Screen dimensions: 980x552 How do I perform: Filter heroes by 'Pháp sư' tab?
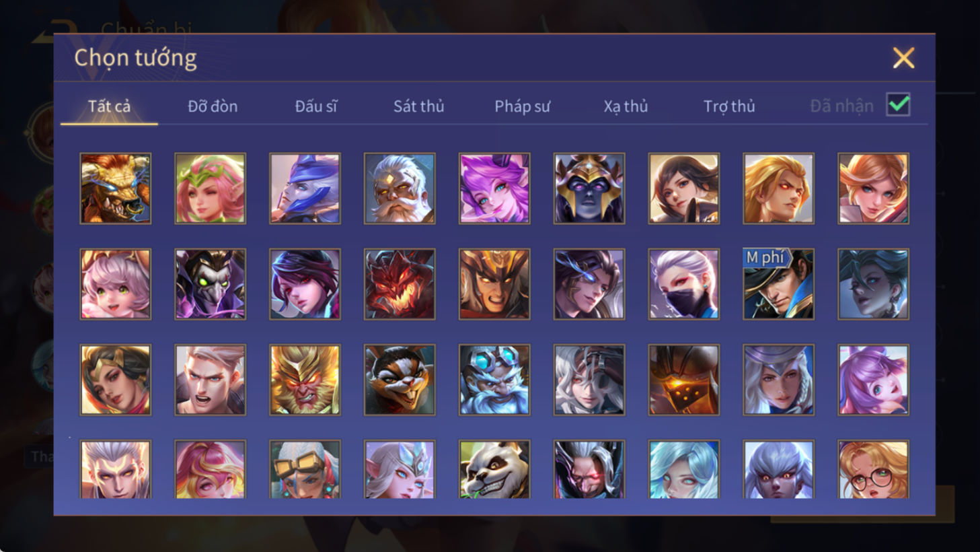522,106
